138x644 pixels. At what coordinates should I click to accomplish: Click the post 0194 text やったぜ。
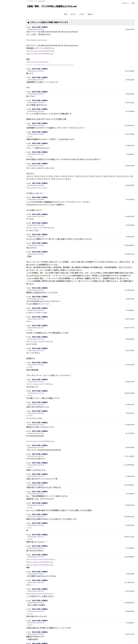point(30,219)
